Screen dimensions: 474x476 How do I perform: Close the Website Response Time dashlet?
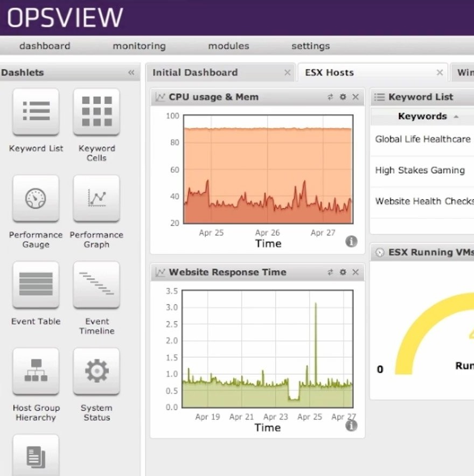[356, 272]
